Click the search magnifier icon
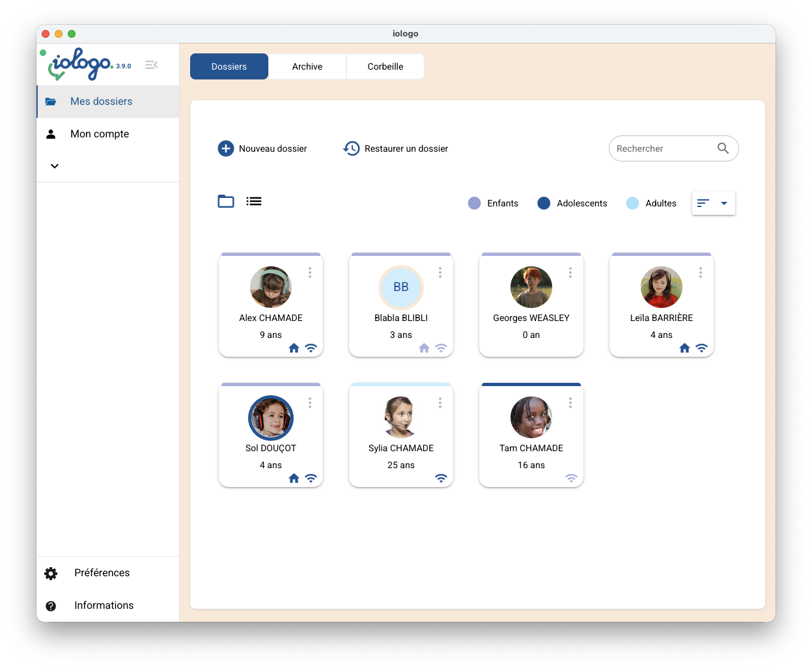This screenshot has width=812, height=670. click(723, 148)
